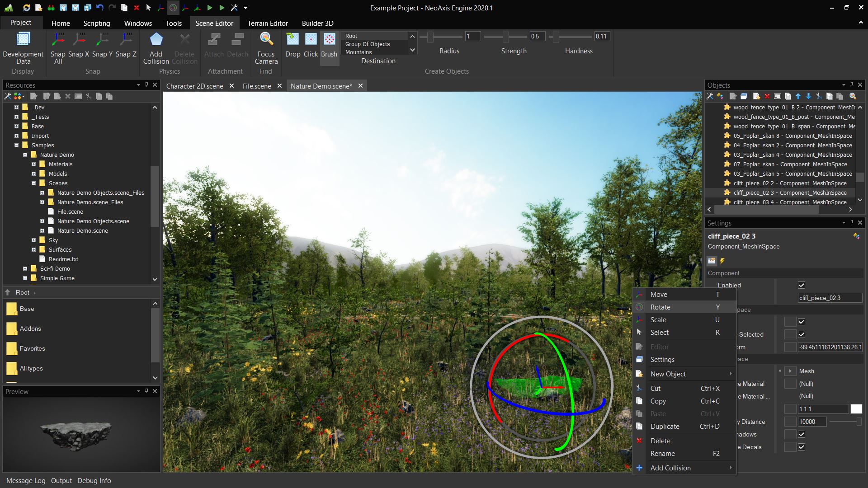Click the red delete icon in the Objects toolbar
This screenshot has height=488, width=868.
click(x=767, y=96)
